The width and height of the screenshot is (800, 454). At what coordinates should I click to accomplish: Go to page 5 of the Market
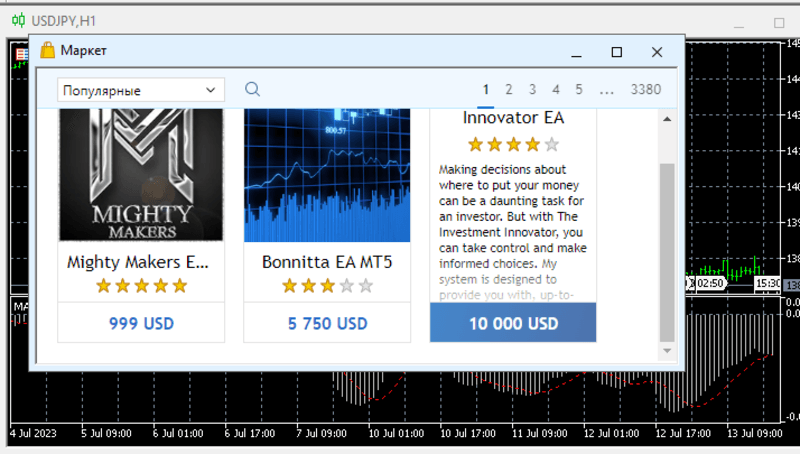[x=579, y=89]
